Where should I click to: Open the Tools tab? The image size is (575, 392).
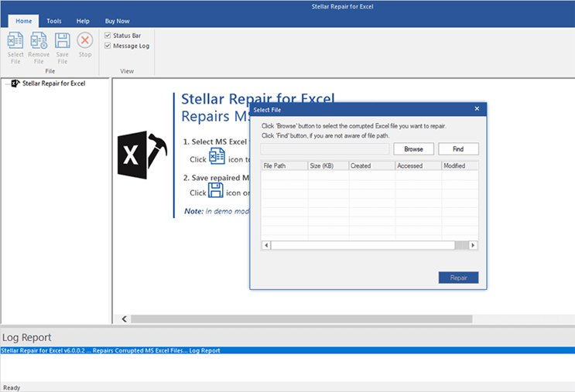pyautogui.click(x=54, y=21)
